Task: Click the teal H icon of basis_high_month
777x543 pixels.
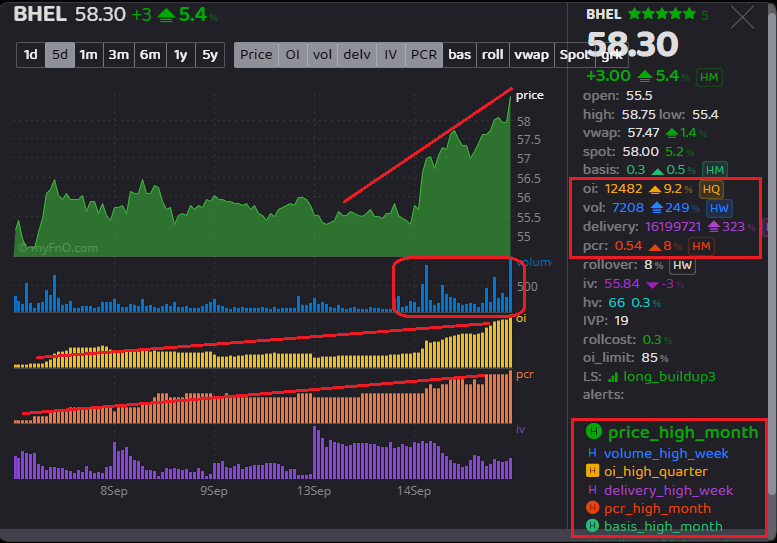Action: coord(593,526)
